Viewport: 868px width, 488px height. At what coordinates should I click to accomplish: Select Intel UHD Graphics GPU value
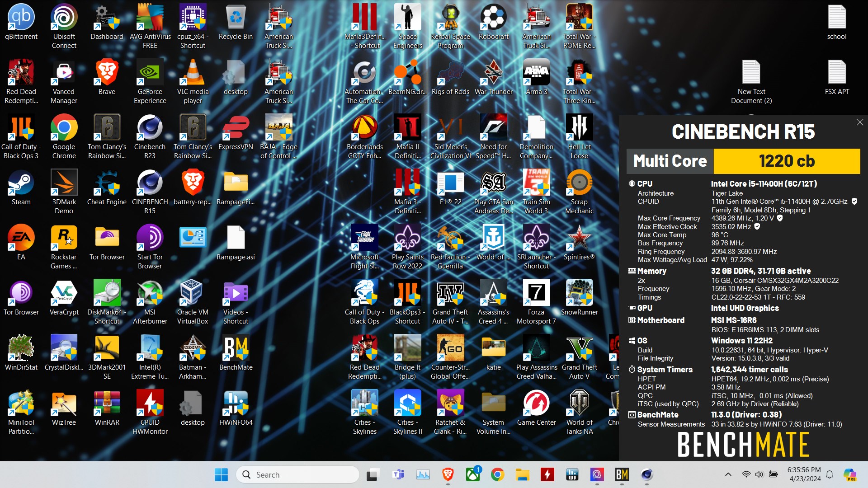[x=745, y=308]
